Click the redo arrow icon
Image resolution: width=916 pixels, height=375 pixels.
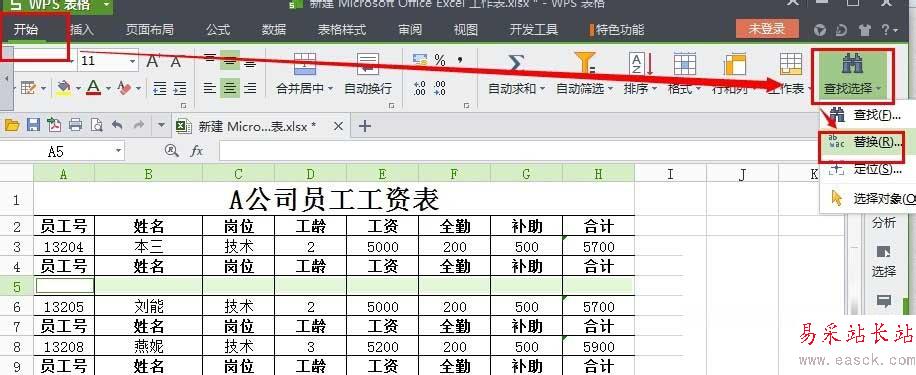pos(139,125)
